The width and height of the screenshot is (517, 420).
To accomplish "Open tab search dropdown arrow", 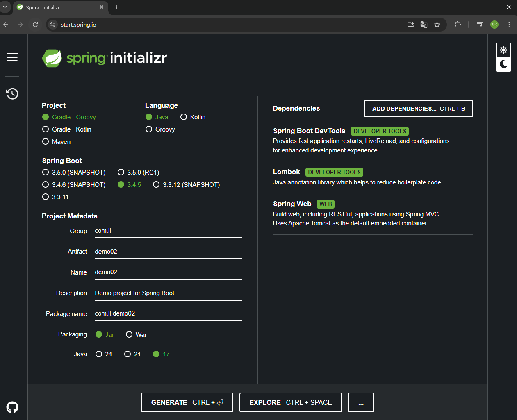I will click(5, 7).
